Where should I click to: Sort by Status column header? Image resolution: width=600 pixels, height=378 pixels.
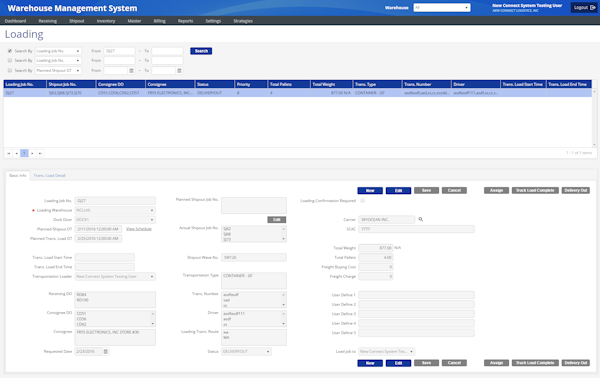[x=215, y=84]
